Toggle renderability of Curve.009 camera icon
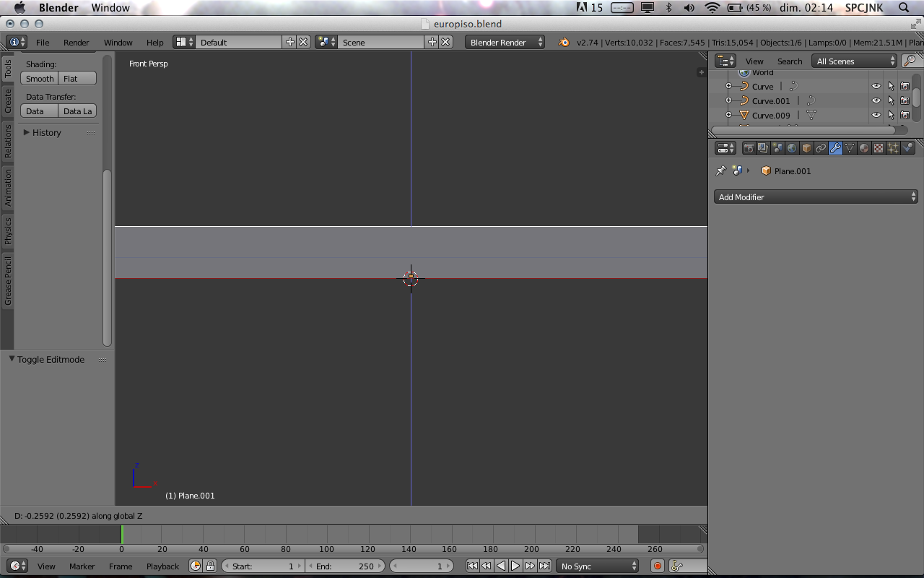This screenshot has width=924, height=578. (905, 116)
